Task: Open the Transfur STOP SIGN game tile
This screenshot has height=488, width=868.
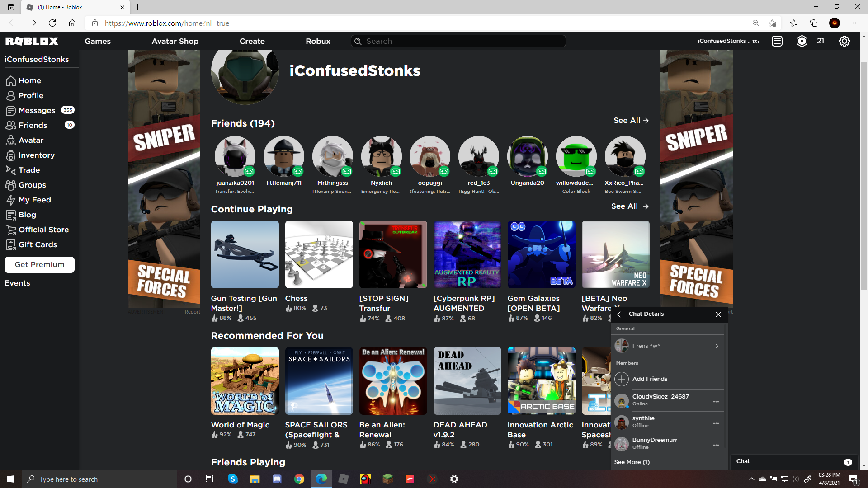Action: 393,254
